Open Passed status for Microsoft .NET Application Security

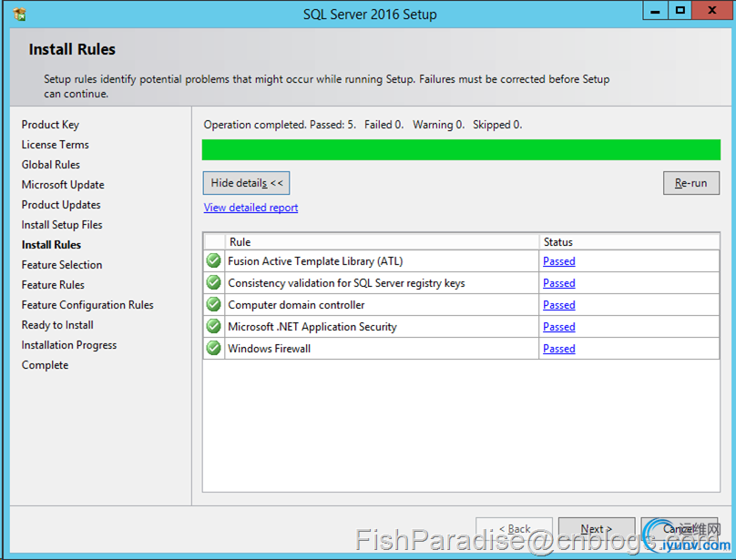[559, 327]
